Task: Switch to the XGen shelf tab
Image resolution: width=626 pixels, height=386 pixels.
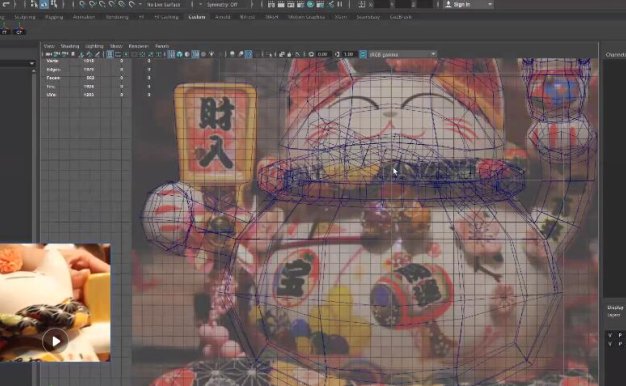Action: point(341,17)
